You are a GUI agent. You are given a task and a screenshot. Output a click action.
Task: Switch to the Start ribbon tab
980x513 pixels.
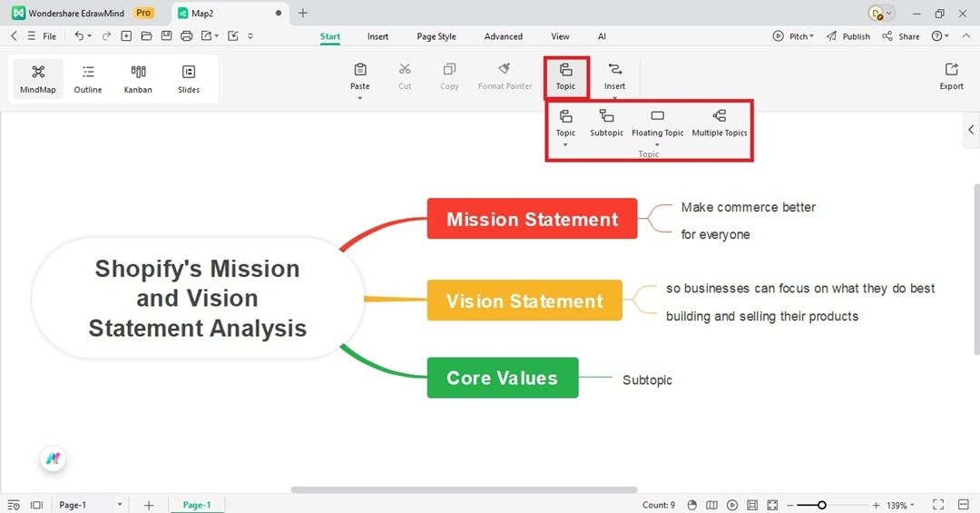330,36
